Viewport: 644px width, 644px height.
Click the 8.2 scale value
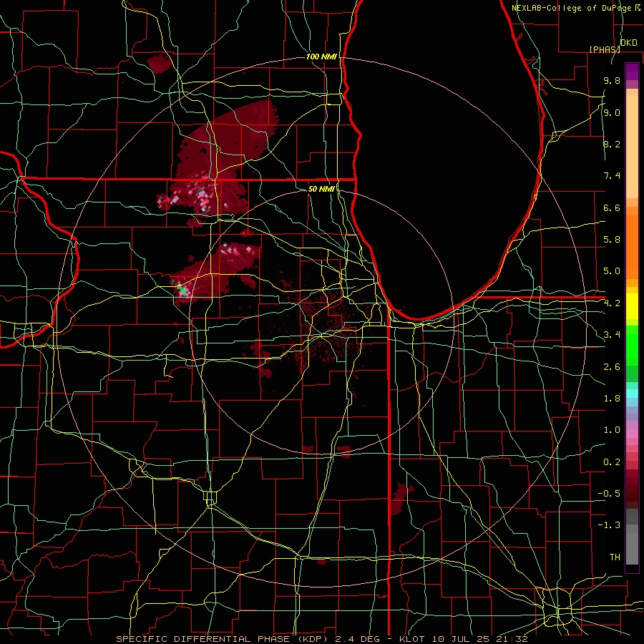click(612, 144)
